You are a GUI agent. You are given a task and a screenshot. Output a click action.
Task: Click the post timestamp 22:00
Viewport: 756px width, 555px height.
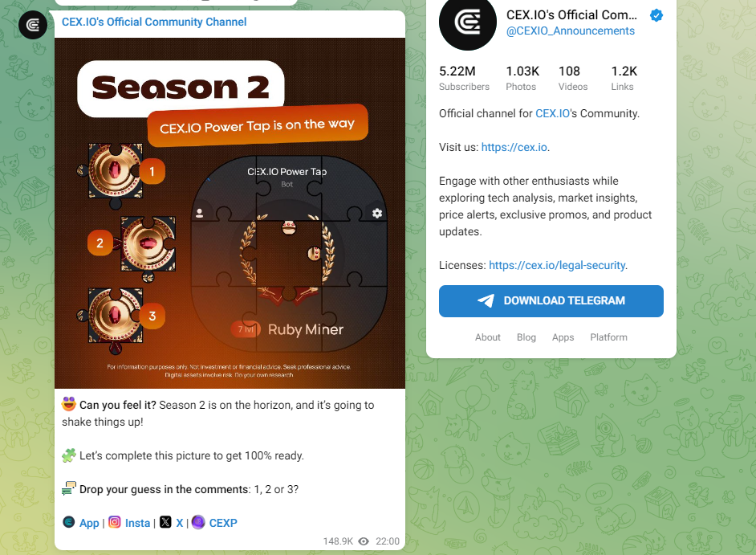387,541
